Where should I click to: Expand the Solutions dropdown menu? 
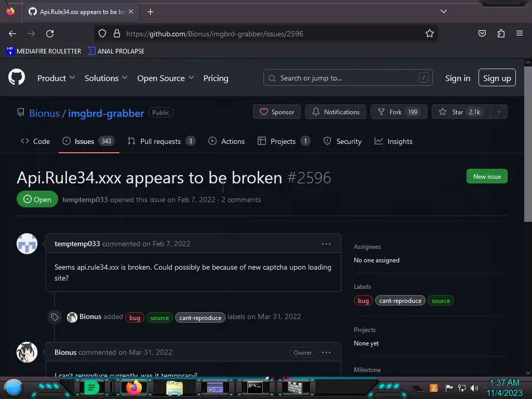coord(106,78)
